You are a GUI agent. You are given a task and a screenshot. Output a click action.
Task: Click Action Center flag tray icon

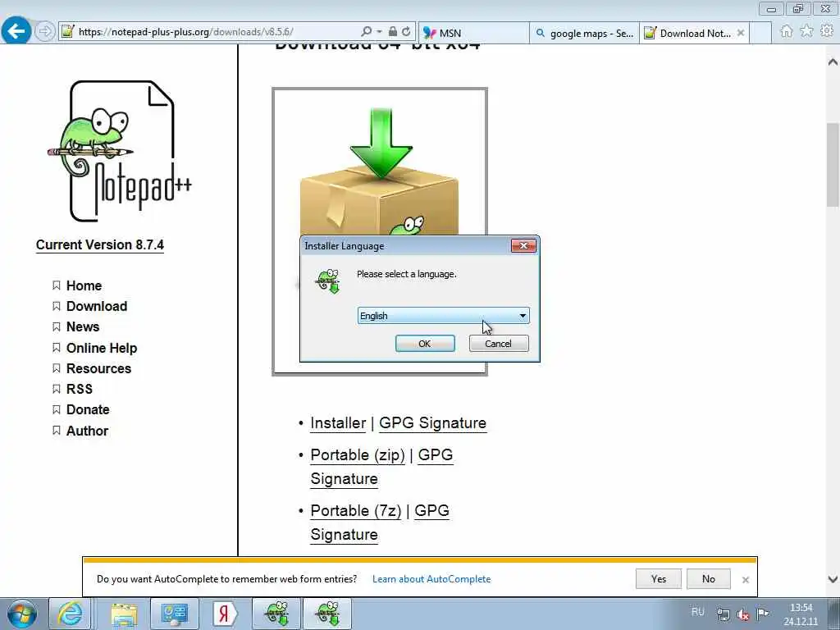coord(763,614)
